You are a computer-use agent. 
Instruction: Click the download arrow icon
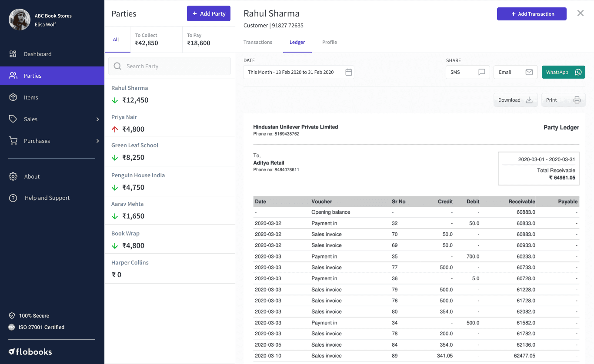click(529, 100)
